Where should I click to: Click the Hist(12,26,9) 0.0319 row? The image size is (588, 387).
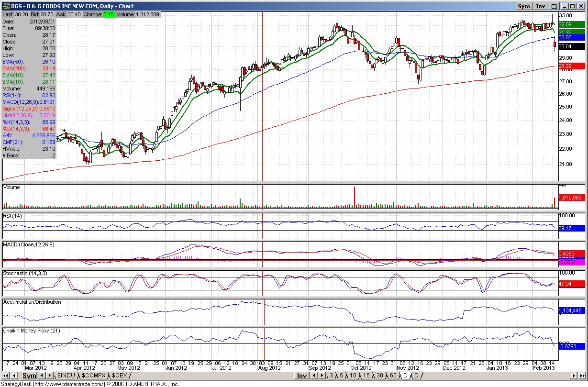[29, 115]
